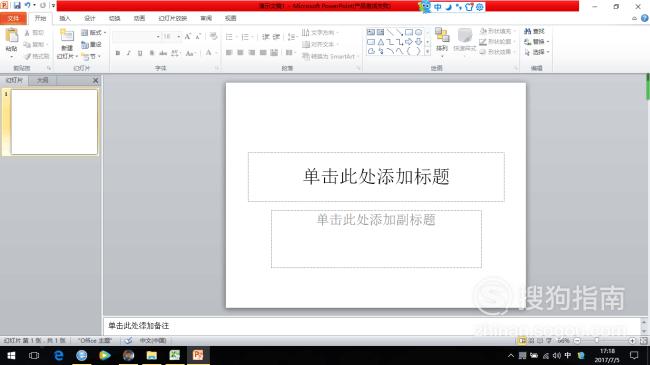This screenshot has height=365, width=650.
Task: Open the font size dropdown
Action: [x=179, y=37]
